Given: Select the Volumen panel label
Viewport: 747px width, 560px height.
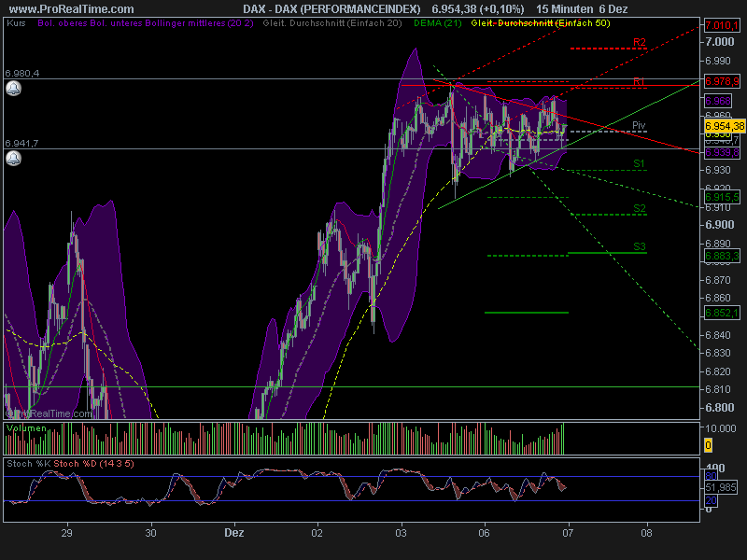Looking at the screenshot, I should 27,428.
